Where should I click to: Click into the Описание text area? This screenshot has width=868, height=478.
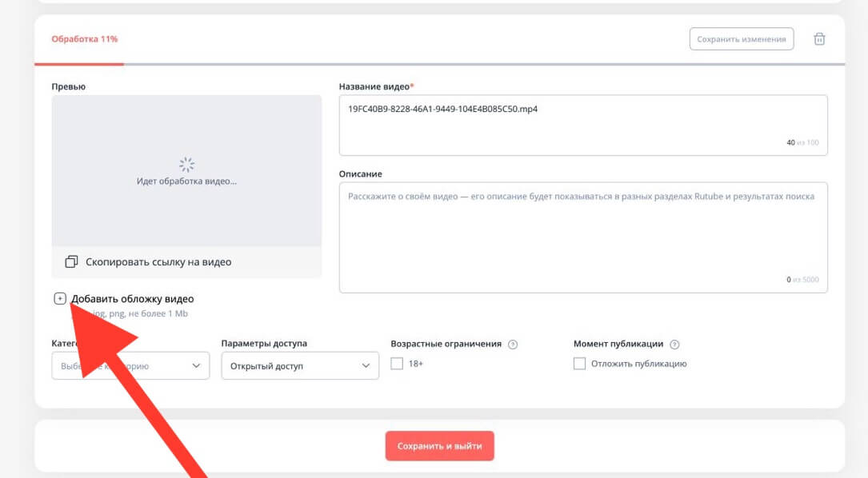click(x=582, y=237)
